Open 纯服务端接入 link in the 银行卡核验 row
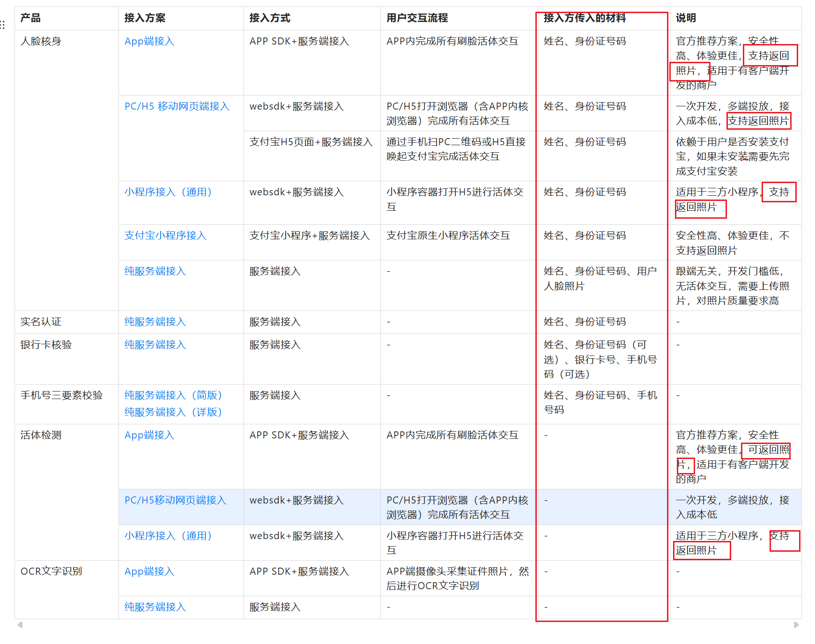 (155, 345)
